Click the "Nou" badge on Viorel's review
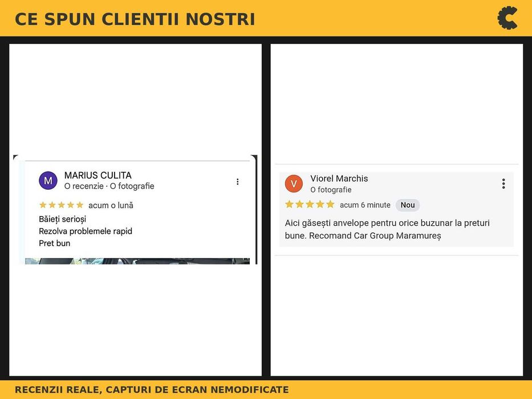Viewport: 532px width, 399px height. (408, 205)
